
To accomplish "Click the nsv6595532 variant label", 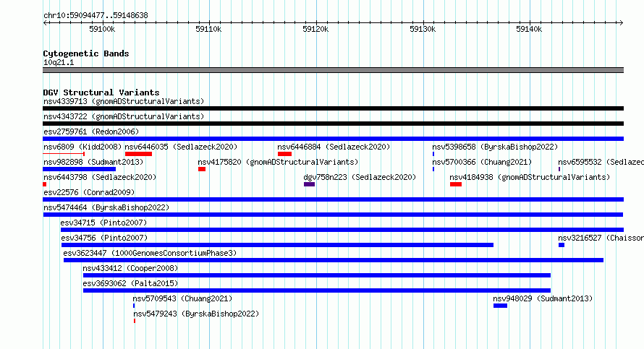I will pos(601,162).
